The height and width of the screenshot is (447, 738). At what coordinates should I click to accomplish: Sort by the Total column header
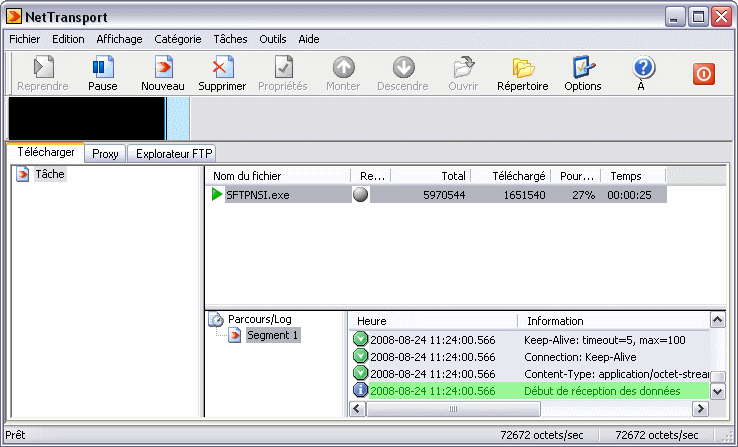coord(431,176)
